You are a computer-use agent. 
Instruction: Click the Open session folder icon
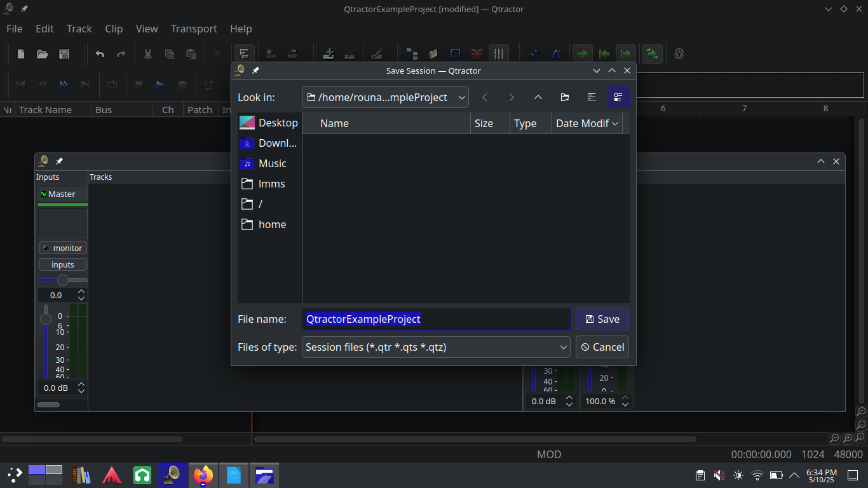pyautogui.click(x=43, y=54)
